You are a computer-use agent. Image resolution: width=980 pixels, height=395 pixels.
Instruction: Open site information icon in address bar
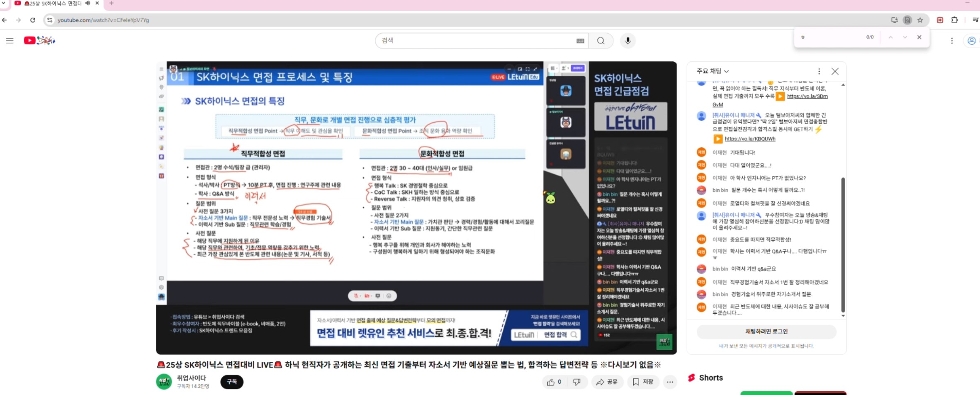[x=50, y=20]
